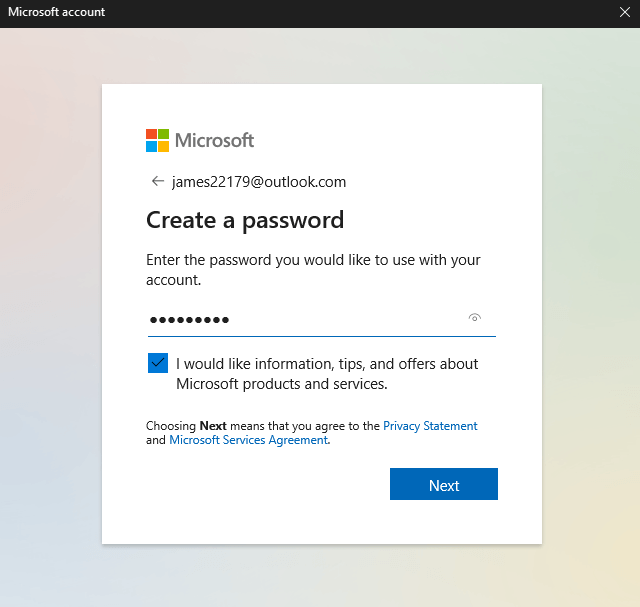Click the four-color Microsoft logo squares
This screenshot has height=607, width=640.
click(x=158, y=140)
